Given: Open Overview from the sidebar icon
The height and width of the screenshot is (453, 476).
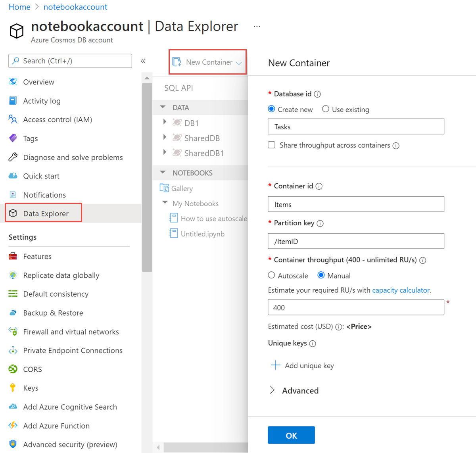Looking at the screenshot, I should click(13, 82).
